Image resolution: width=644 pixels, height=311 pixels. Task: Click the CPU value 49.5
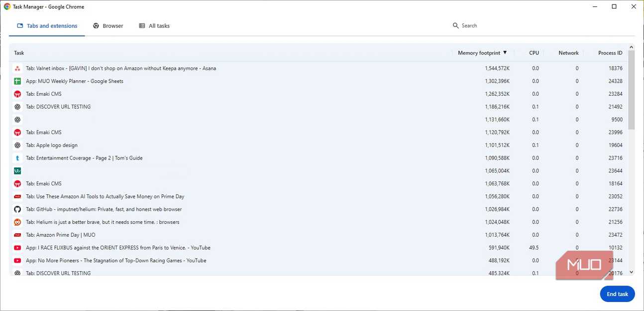click(534, 248)
